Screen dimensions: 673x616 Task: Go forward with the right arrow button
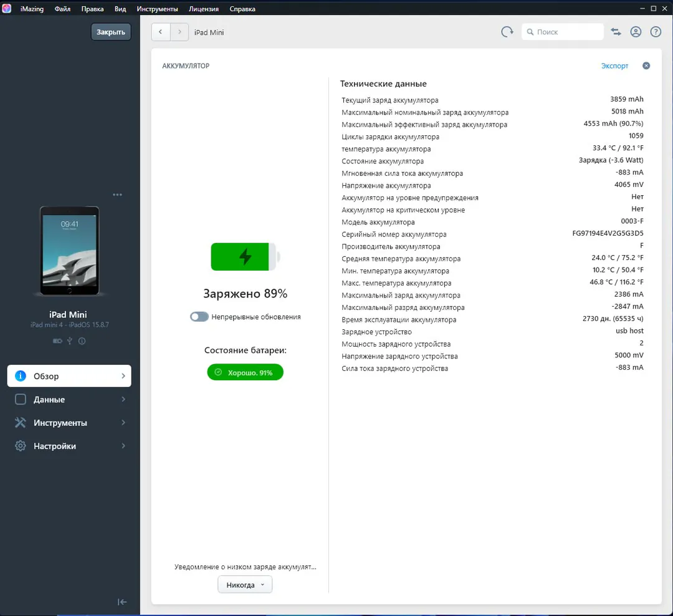point(179,32)
